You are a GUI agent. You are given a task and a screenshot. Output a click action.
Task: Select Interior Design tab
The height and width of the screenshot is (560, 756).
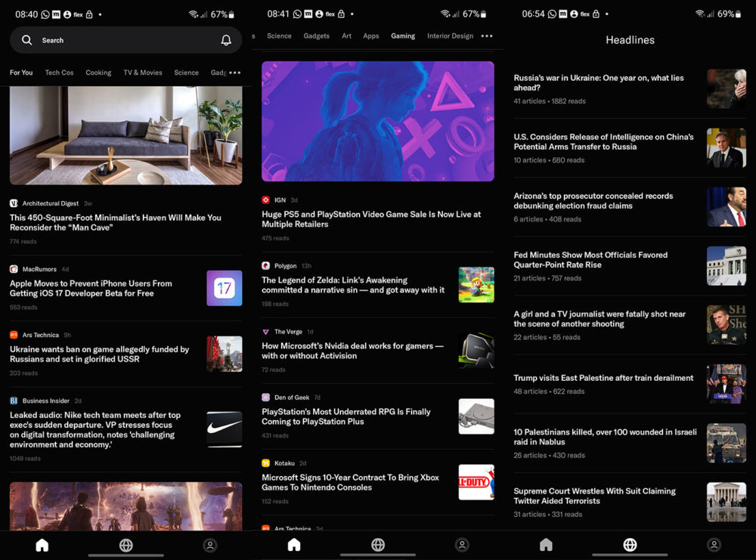coord(451,36)
